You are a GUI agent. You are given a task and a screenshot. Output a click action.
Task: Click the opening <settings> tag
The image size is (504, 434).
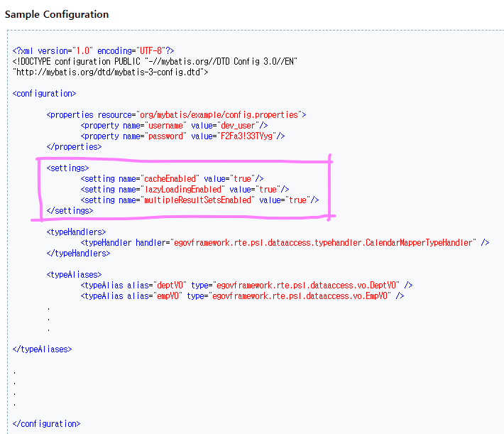coord(68,168)
